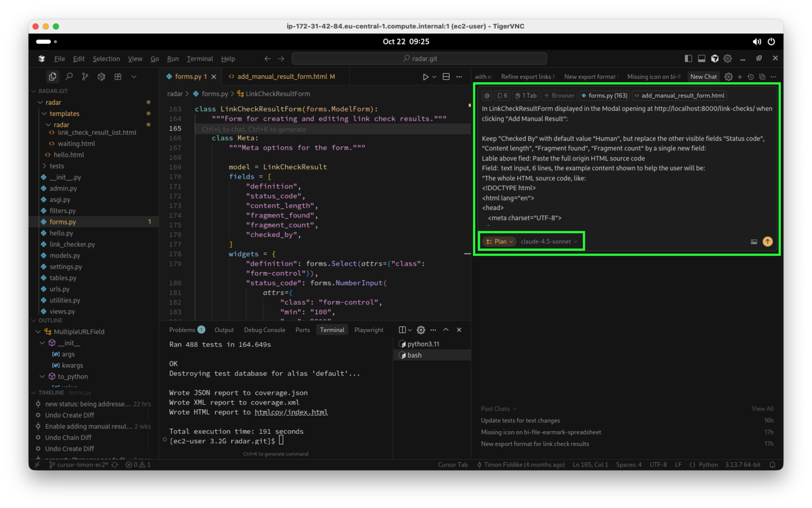Open the Search view in the sidebar
This screenshot has width=812, height=508.
point(69,77)
